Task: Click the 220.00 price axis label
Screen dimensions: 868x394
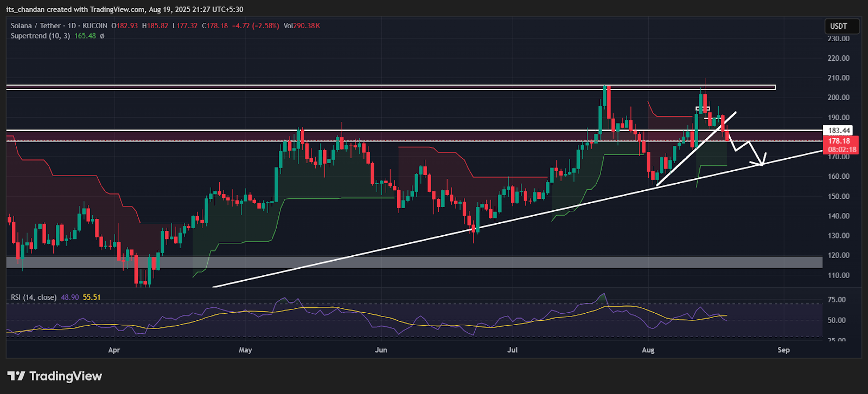Action: click(x=839, y=58)
